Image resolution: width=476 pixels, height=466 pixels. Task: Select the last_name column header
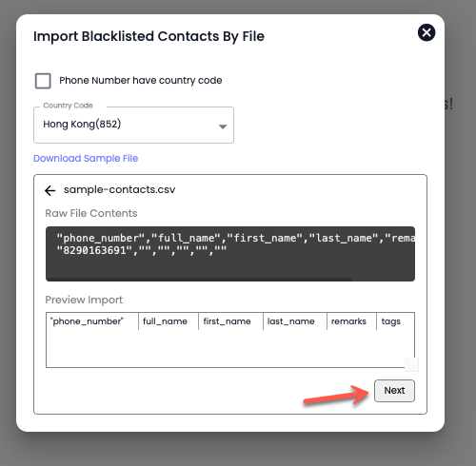click(x=290, y=321)
